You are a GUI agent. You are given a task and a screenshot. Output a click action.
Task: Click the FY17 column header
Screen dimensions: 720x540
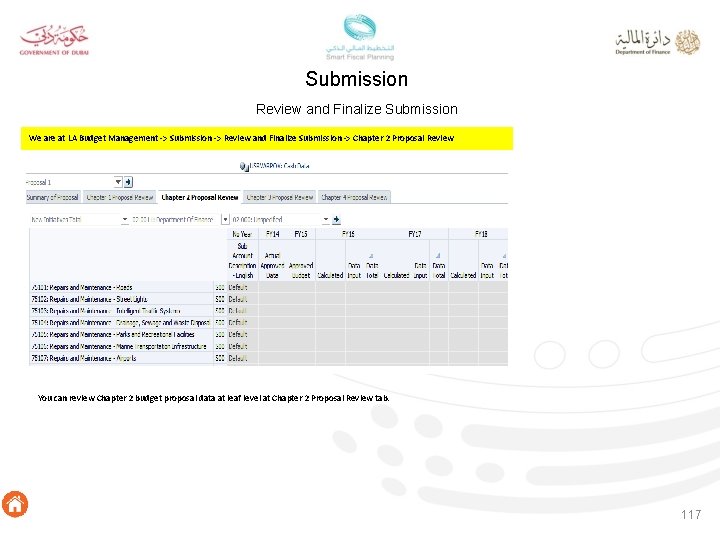pos(415,234)
